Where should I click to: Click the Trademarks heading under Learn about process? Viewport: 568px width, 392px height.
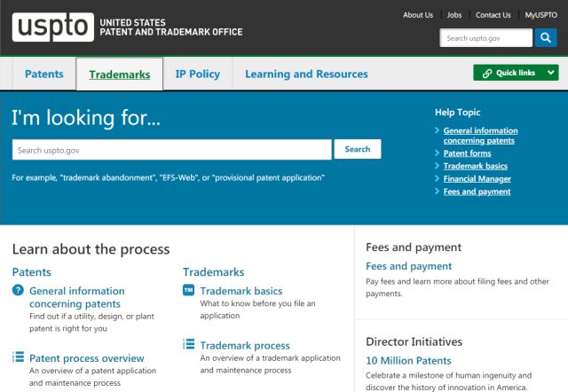point(213,272)
